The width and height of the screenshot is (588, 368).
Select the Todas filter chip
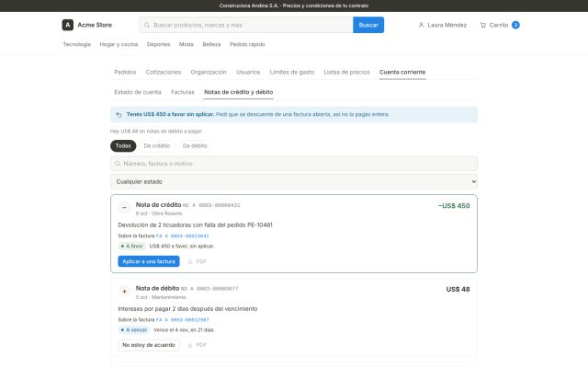[x=123, y=145]
